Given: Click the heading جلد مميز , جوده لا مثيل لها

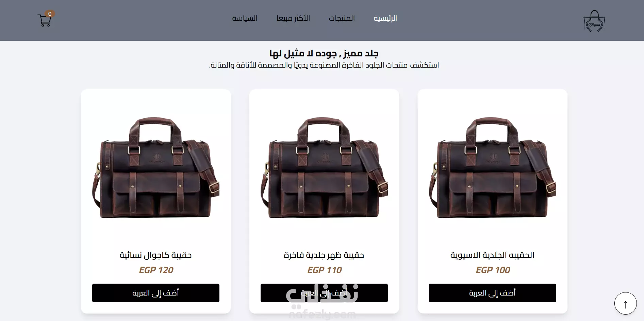Looking at the screenshot, I should click(x=324, y=53).
